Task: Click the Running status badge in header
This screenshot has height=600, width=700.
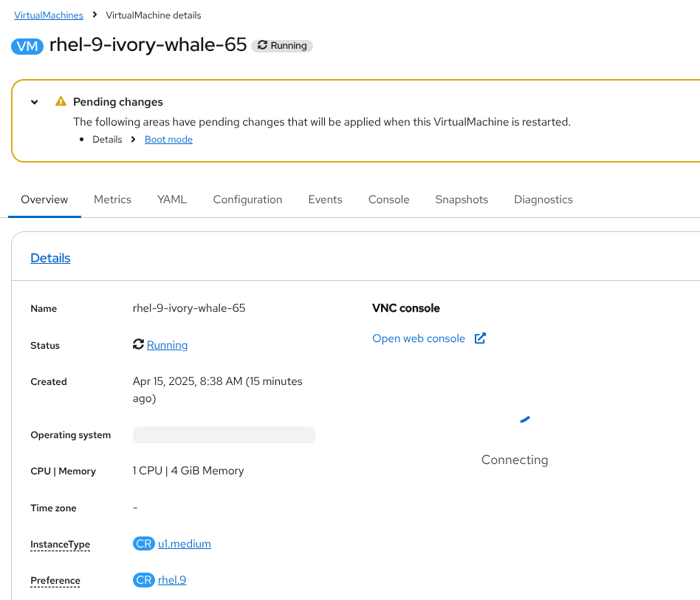Action: tap(282, 46)
